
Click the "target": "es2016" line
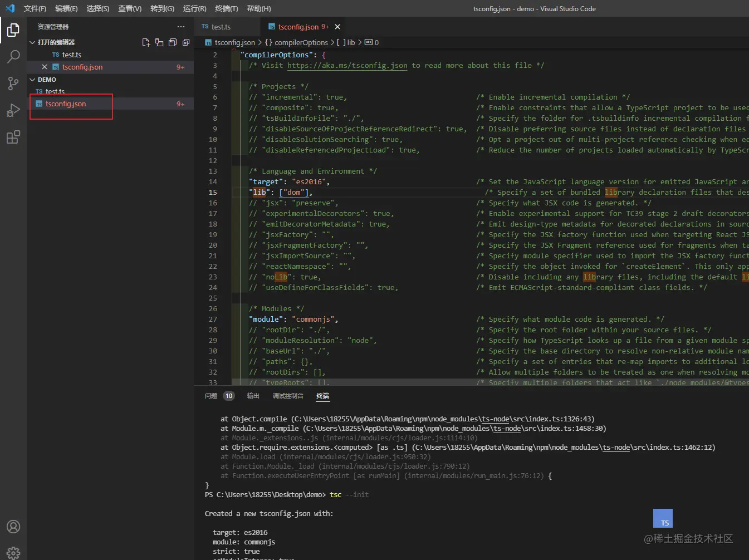pyautogui.click(x=289, y=181)
